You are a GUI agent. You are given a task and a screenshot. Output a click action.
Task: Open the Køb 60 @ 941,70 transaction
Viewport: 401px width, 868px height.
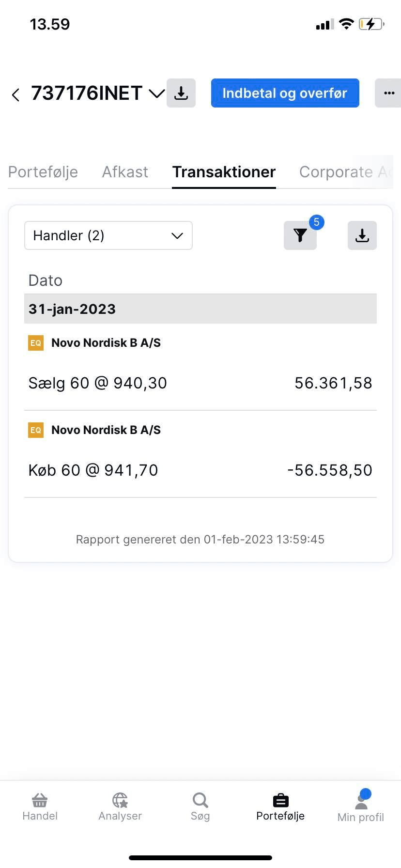click(x=200, y=470)
